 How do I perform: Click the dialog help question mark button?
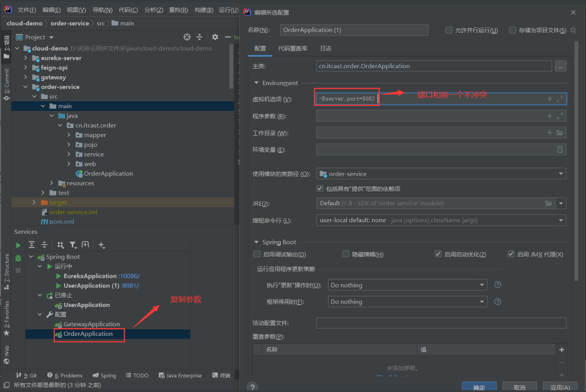pos(252,387)
